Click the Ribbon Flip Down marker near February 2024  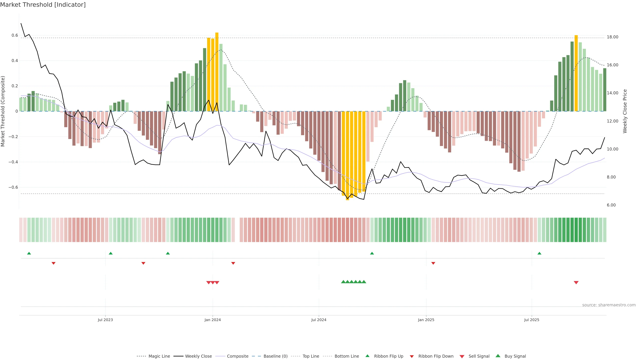(233, 263)
